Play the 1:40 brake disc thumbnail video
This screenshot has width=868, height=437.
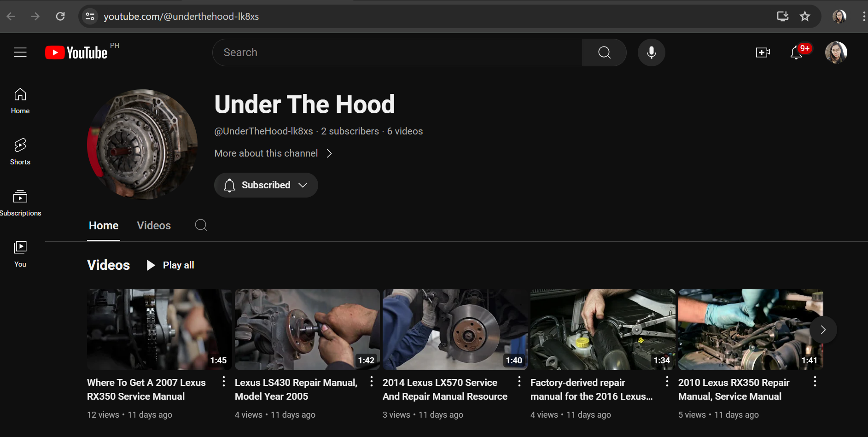pos(455,329)
